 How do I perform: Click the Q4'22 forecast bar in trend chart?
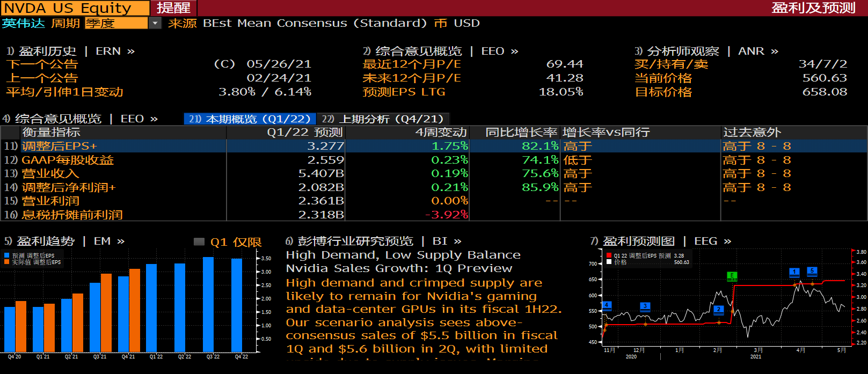237,305
